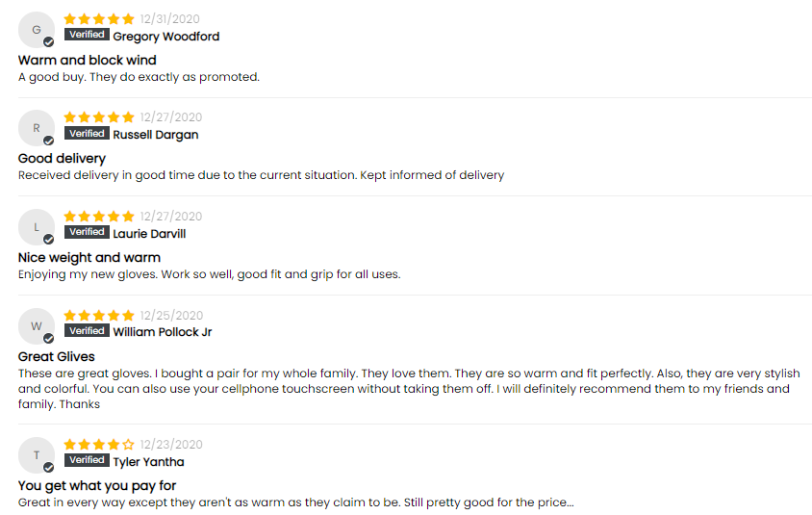Viewport: 812px width, 515px height.
Task: Click the Verified badge beside William Pollock Jr
Action: pos(87,330)
